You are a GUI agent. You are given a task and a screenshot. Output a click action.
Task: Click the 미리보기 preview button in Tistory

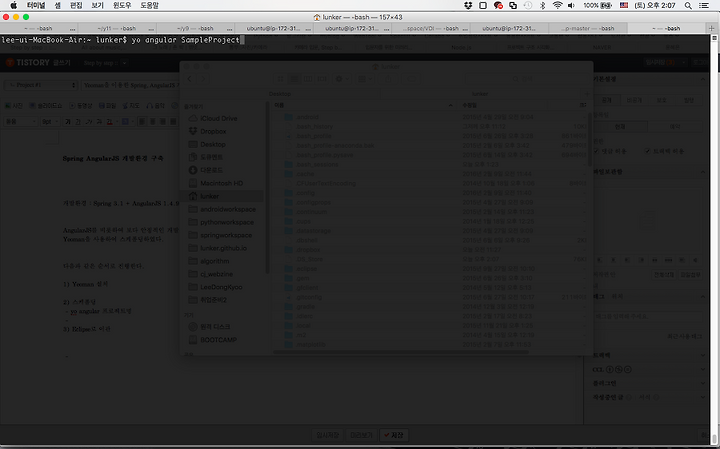click(361, 435)
